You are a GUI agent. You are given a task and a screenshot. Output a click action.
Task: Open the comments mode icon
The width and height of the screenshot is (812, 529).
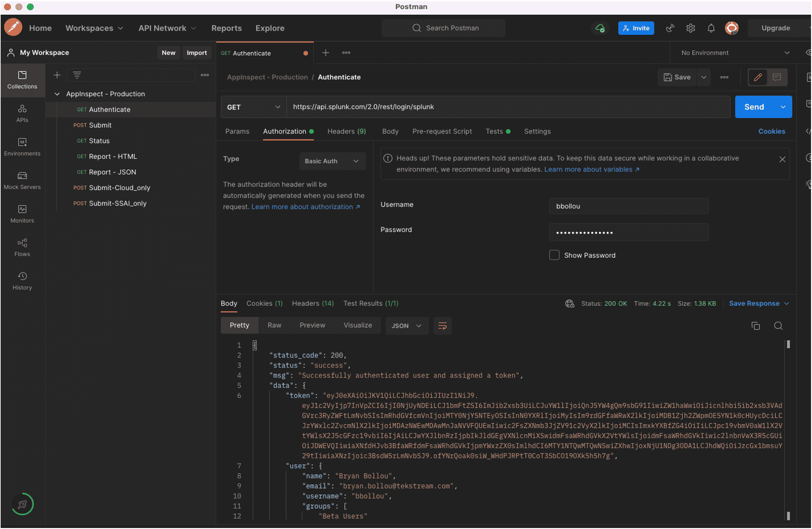click(x=776, y=77)
